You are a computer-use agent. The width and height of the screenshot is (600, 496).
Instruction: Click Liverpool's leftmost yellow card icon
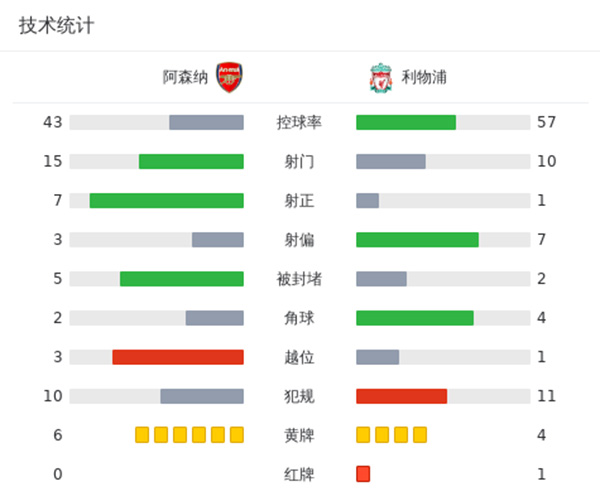(363, 434)
